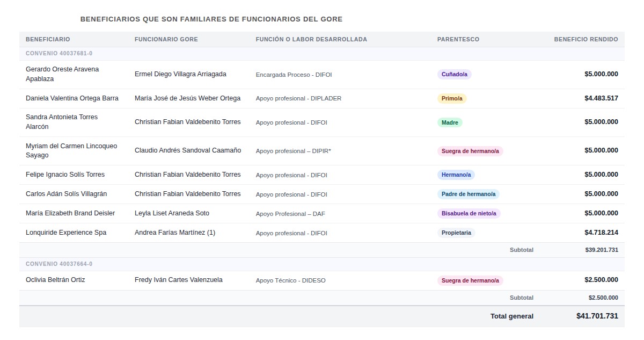The width and height of the screenshot is (644, 340).
Task: Click the Apoyo Técnico - DIDESO cell
Action: [290, 280]
